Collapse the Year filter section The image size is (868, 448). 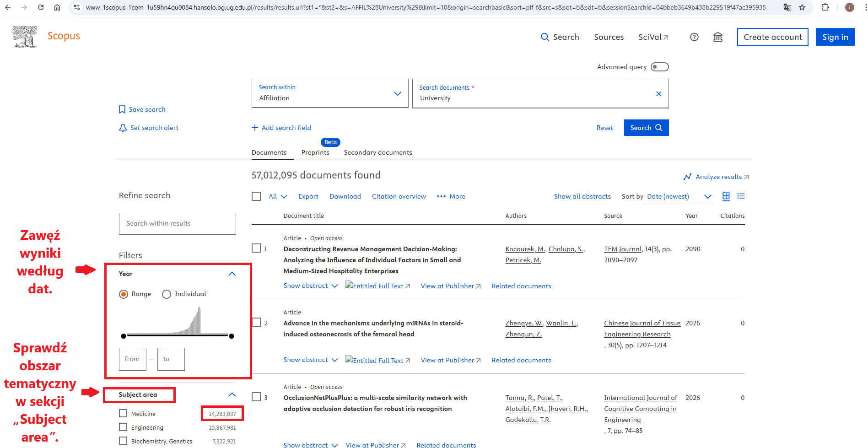pyautogui.click(x=232, y=274)
